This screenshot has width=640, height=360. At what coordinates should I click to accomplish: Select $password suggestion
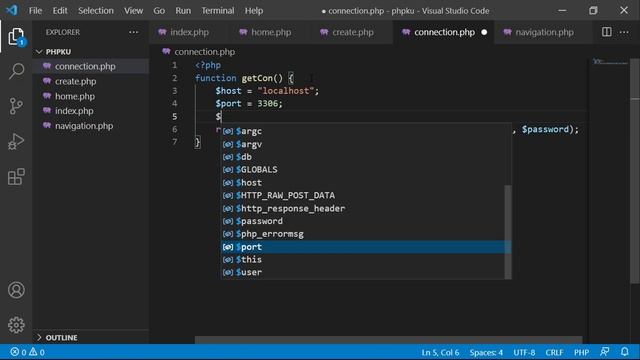363,221
